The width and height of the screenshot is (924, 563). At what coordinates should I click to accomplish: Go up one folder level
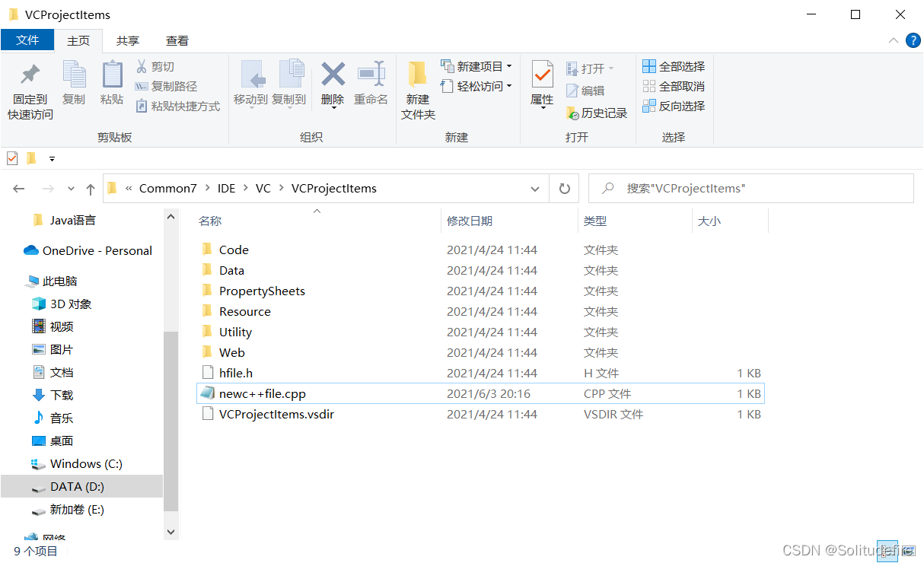[x=91, y=189]
